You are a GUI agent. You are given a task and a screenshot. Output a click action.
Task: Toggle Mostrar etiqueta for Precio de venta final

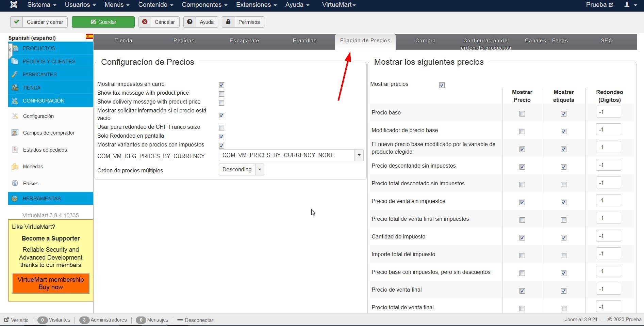point(564,291)
